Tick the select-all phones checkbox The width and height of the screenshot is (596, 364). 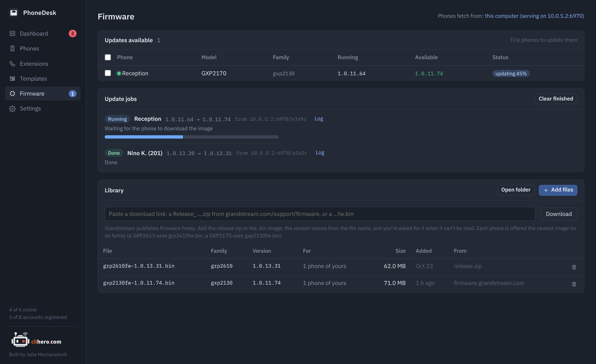coord(108,57)
